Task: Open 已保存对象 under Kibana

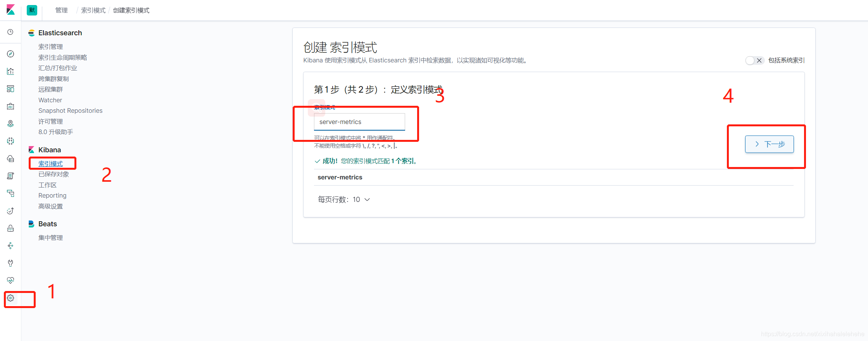Action: tap(53, 174)
